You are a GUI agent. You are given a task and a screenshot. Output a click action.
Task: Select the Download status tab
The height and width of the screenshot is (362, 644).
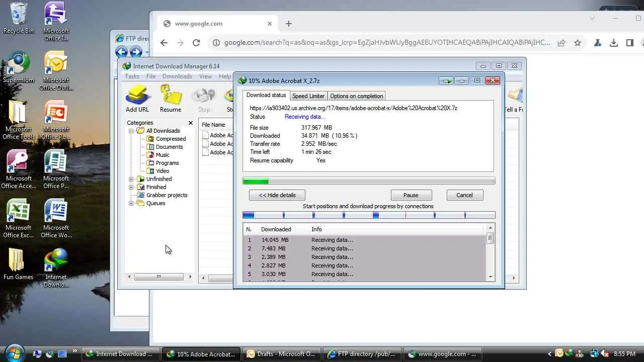pyautogui.click(x=266, y=95)
